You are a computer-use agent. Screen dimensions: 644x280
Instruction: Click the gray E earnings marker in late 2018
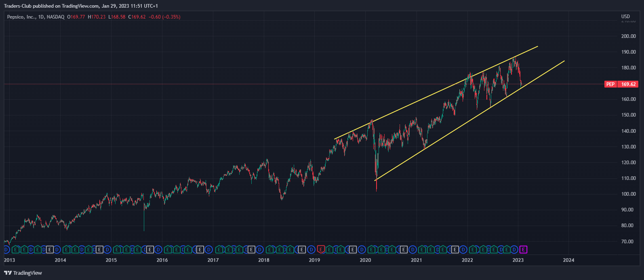[x=301, y=249]
